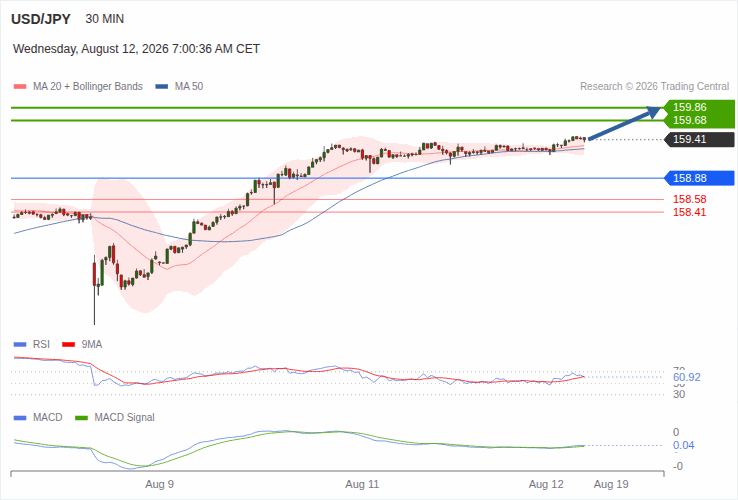Click the 9MA legend label
738x500 pixels.
pos(92,345)
